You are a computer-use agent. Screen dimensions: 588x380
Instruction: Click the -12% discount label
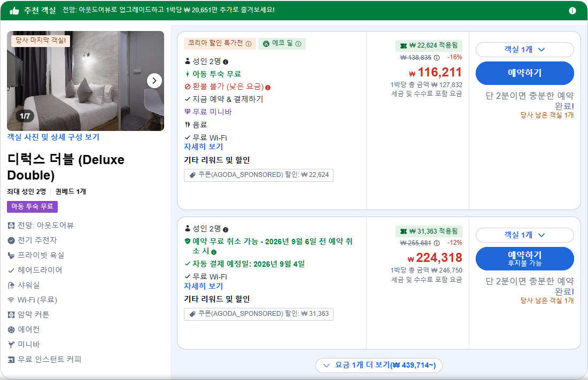(454, 243)
